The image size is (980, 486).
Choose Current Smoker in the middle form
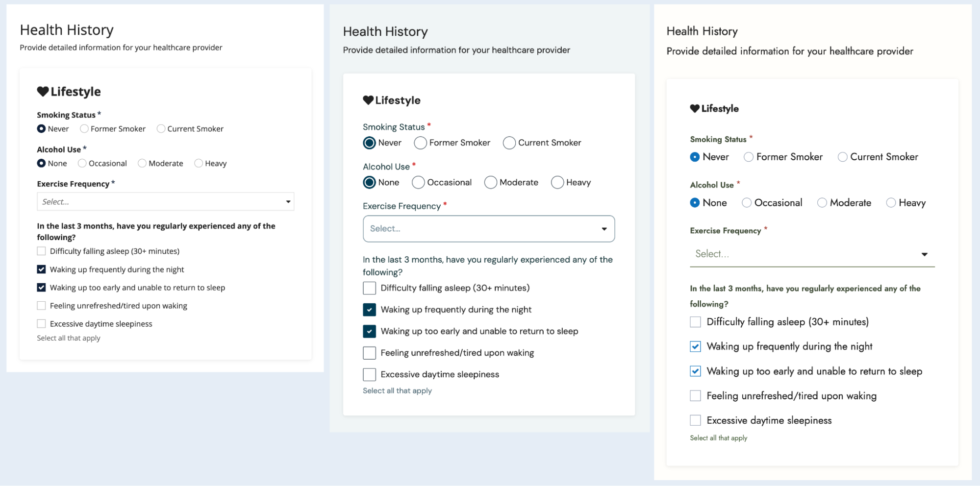(x=509, y=143)
